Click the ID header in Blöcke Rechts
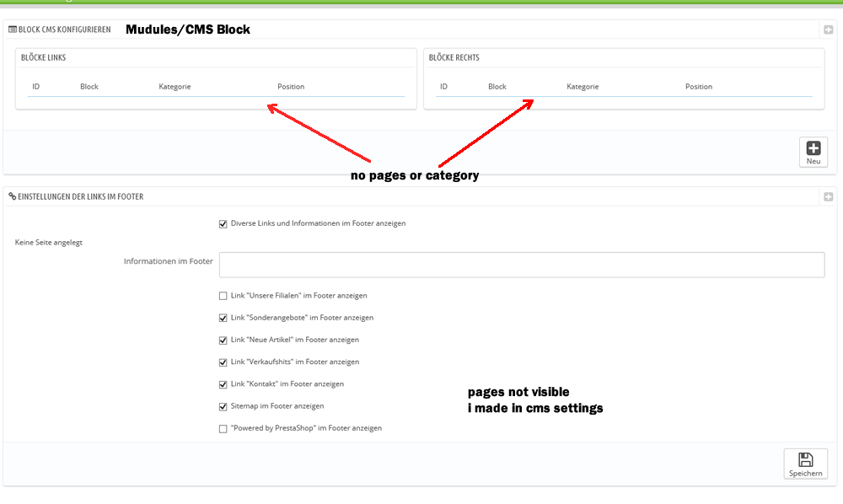This screenshot has width=843, height=504. 443,87
